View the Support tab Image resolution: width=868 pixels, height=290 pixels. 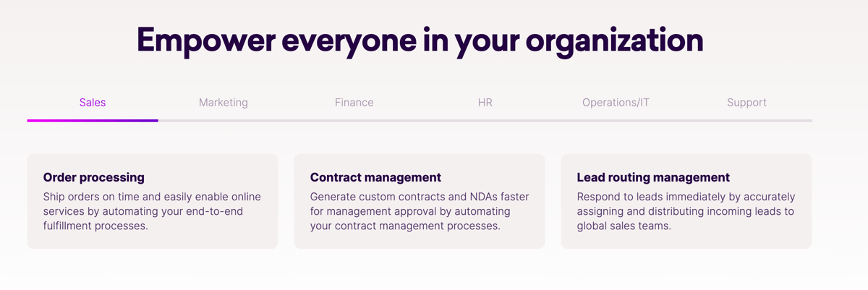pos(746,103)
